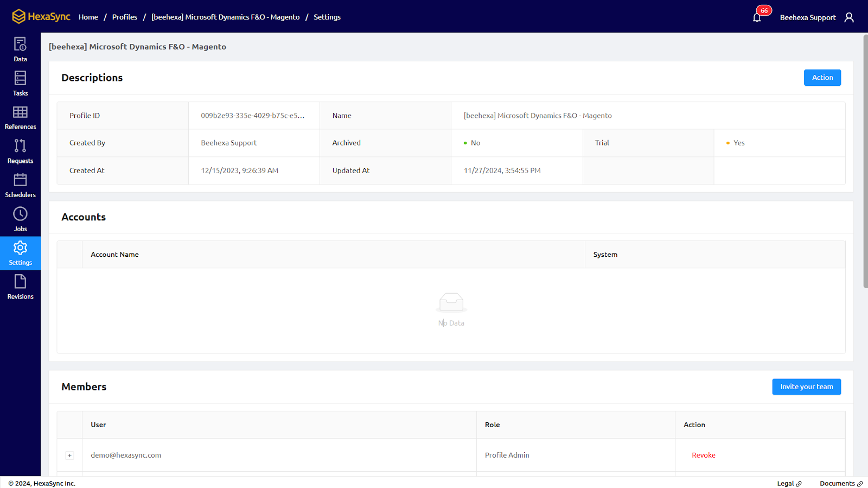Select the Settings sidebar item
The width and height of the screenshot is (868, 488).
tap(20, 253)
